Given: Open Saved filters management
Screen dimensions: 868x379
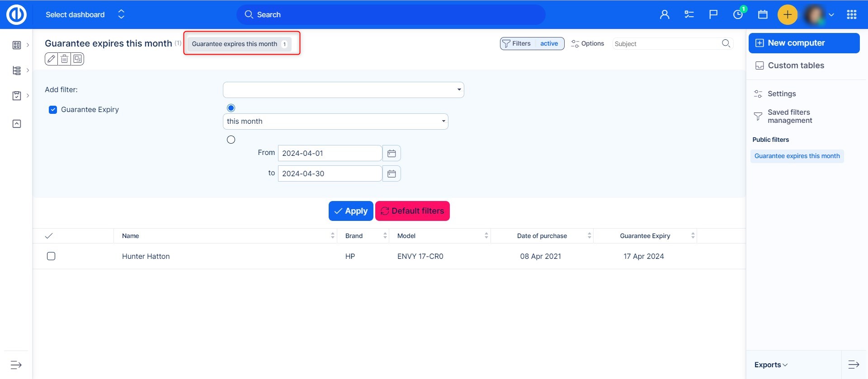Looking at the screenshot, I should [x=789, y=117].
